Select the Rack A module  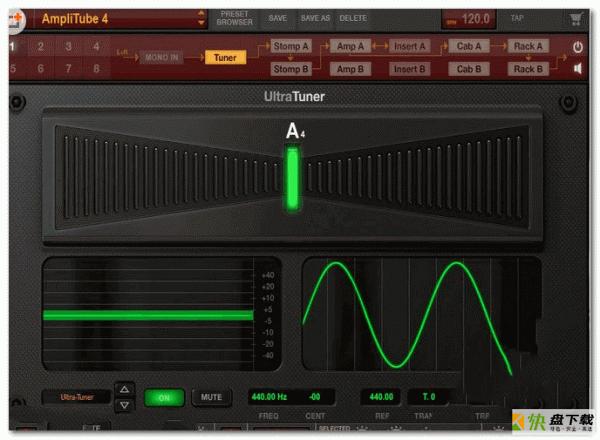528,46
